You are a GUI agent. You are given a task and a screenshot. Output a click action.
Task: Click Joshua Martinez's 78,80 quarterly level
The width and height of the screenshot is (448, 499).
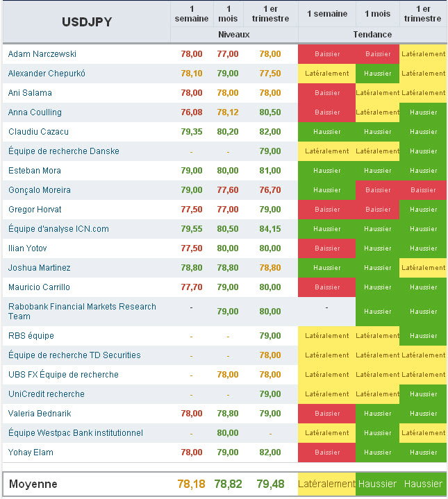(270, 267)
